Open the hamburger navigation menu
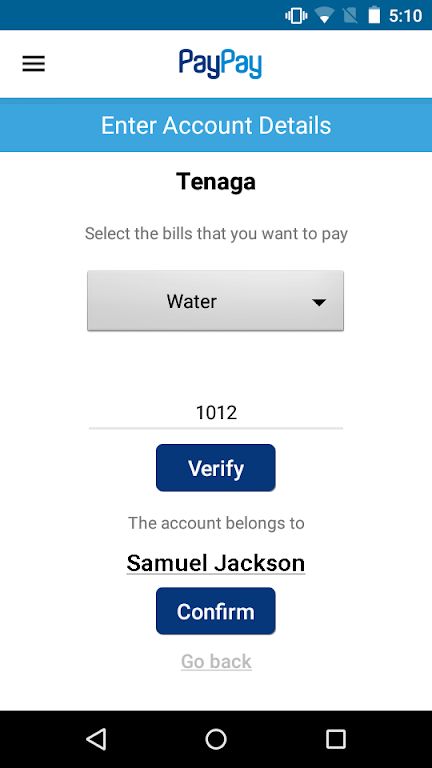 pyautogui.click(x=33, y=64)
